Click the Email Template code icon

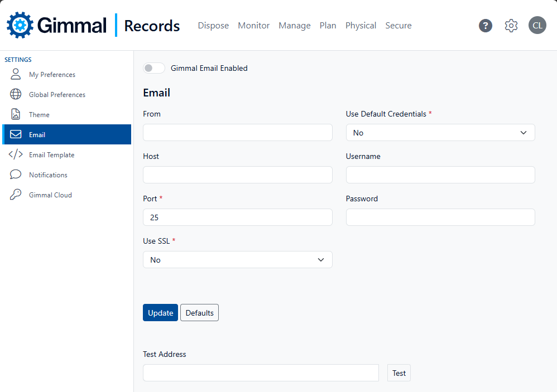16,154
